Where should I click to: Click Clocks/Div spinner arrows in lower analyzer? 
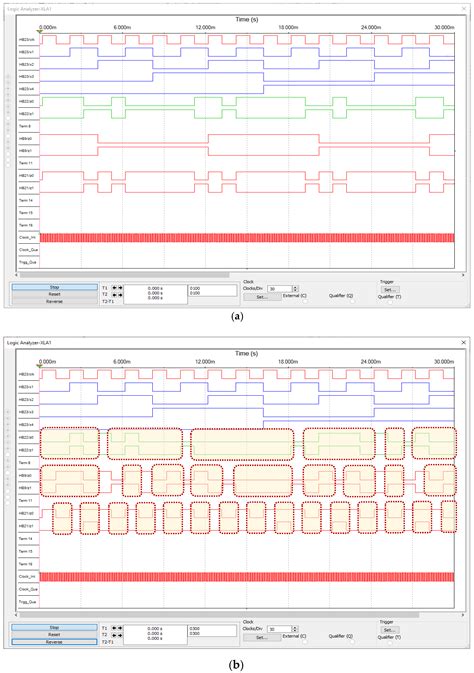295,629
